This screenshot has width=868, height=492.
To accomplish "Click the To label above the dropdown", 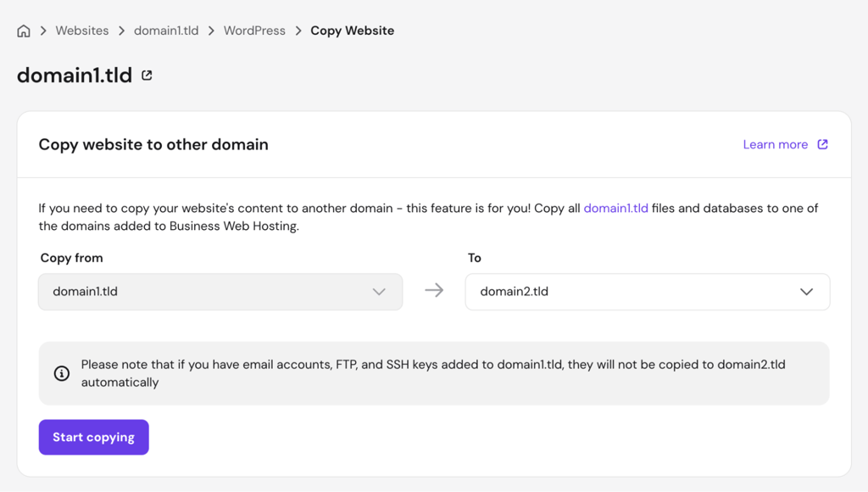I will pyautogui.click(x=475, y=258).
